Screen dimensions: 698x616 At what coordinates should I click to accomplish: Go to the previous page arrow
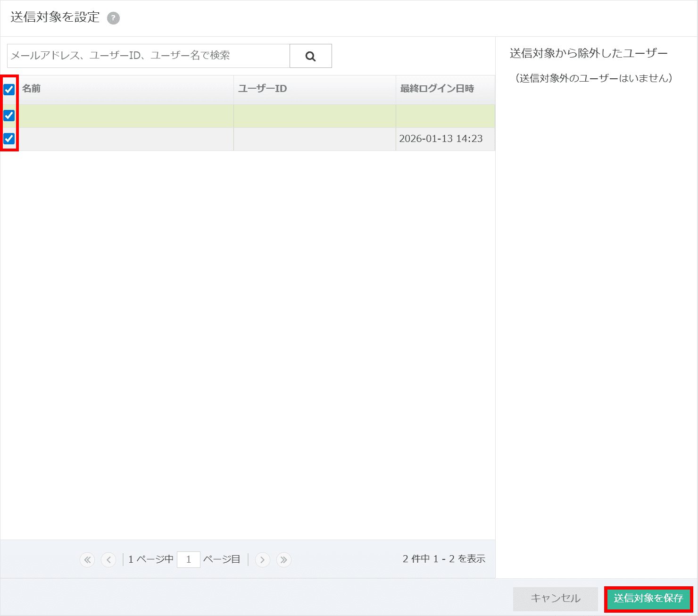[108, 560]
